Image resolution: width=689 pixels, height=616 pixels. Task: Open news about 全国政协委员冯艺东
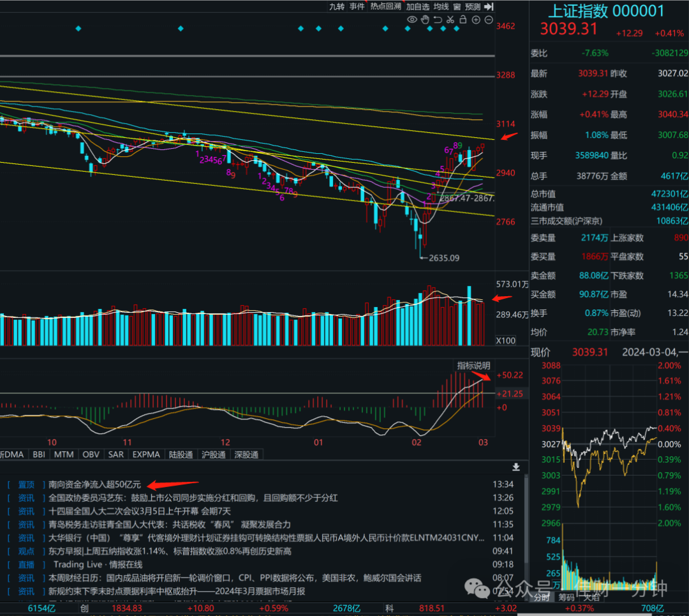click(193, 498)
